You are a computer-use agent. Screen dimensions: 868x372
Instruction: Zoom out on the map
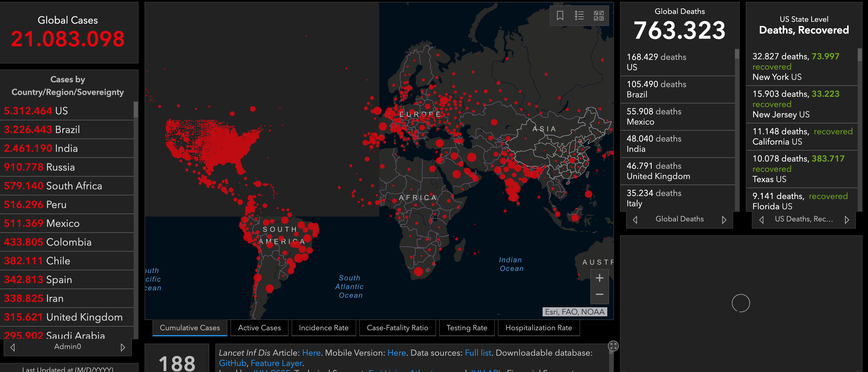coord(599,295)
